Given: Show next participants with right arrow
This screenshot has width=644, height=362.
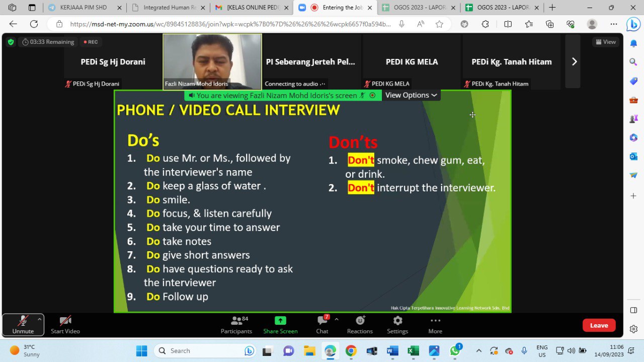Looking at the screenshot, I should tap(574, 61).
